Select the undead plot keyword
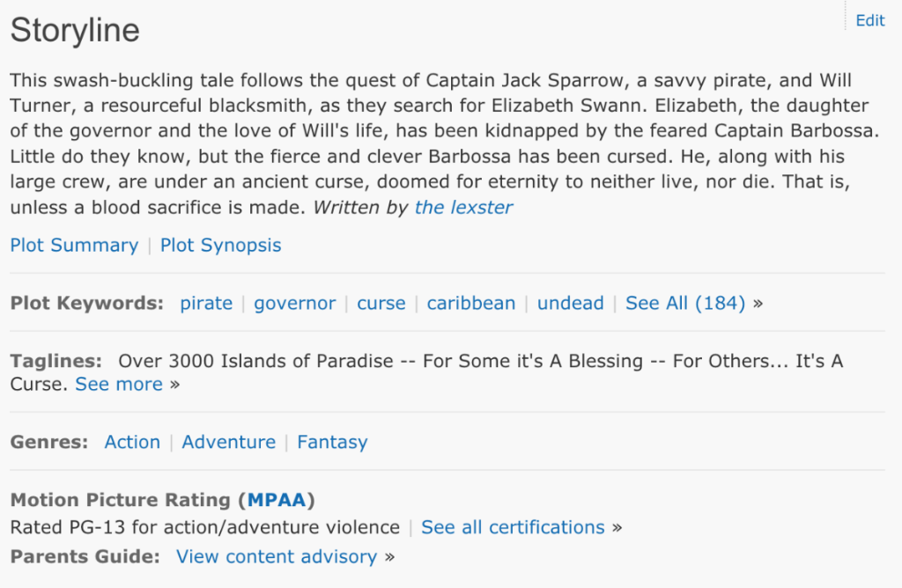This screenshot has width=902, height=588. [x=570, y=303]
